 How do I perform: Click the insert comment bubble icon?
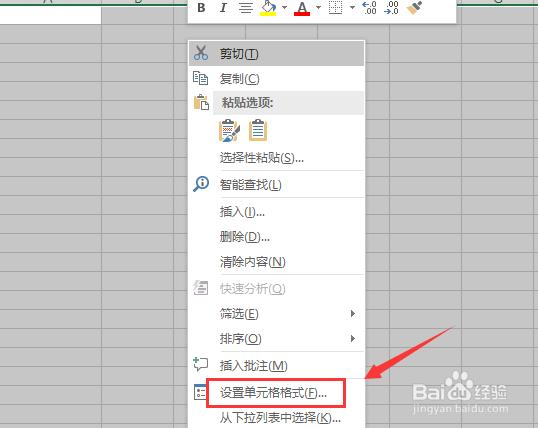(x=200, y=364)
